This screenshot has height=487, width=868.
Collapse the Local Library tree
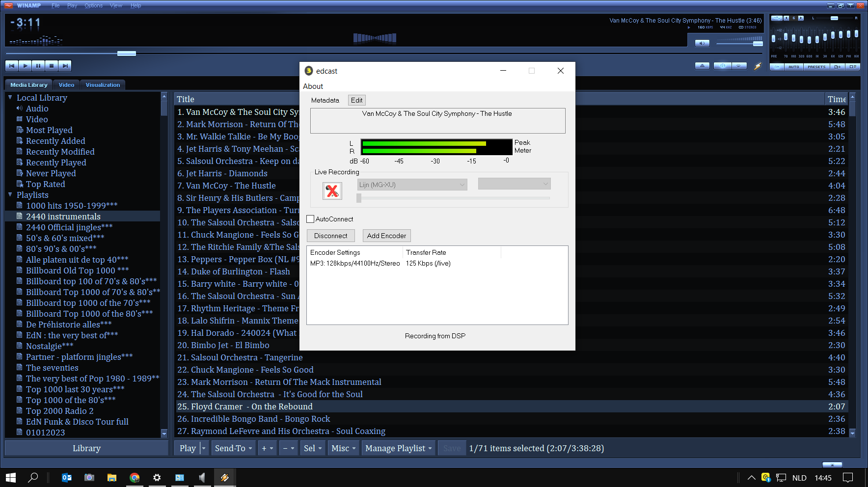[10, 98]
